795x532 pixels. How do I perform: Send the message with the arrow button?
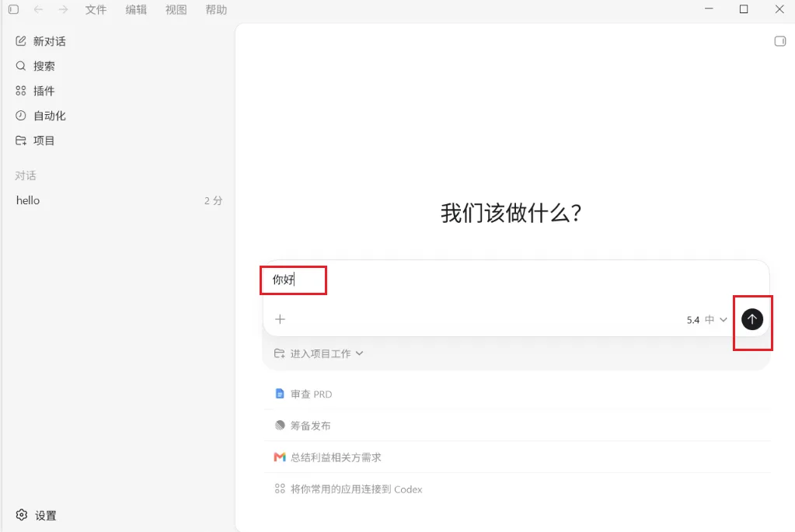coord(752,319)
